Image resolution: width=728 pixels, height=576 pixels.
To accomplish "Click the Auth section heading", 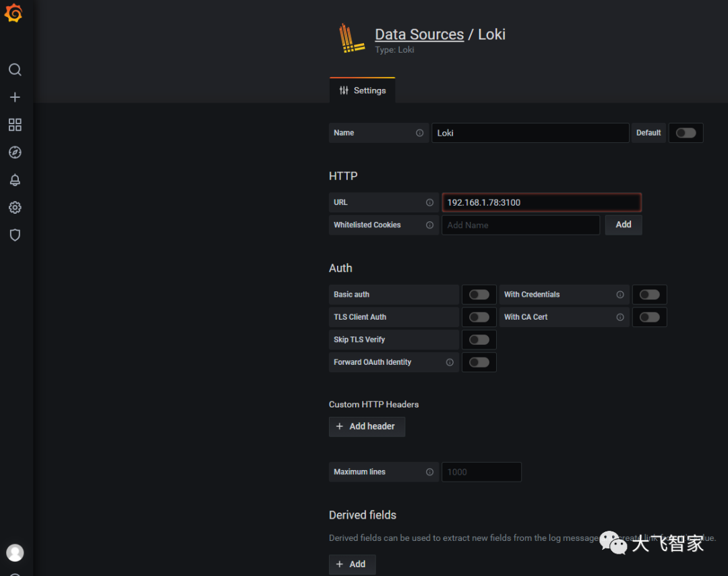I will pyautogui.click(x=340, y=268).
